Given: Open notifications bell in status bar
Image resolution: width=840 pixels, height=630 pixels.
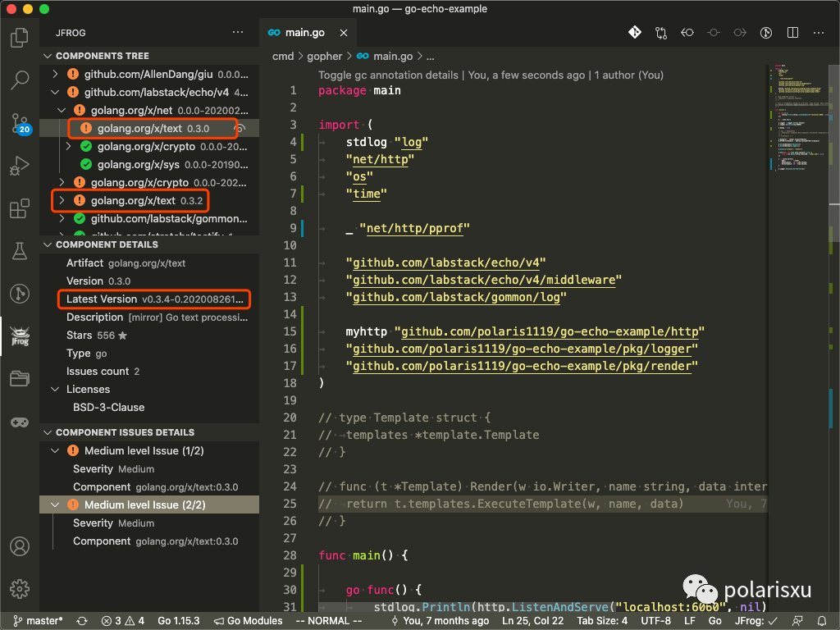Looking at the screenshot, I should 822,621.
